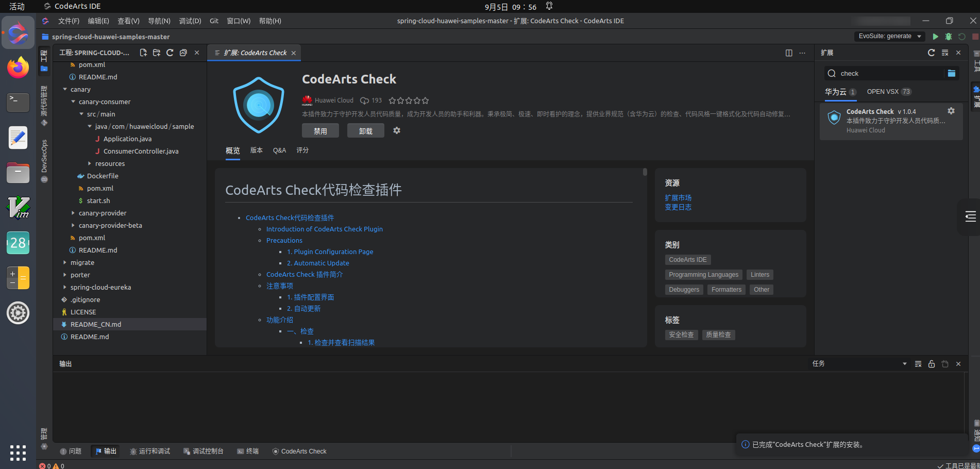The image size is (980, 469).
Task: Open the 导航(N) menu
Action: pos(159,21)
